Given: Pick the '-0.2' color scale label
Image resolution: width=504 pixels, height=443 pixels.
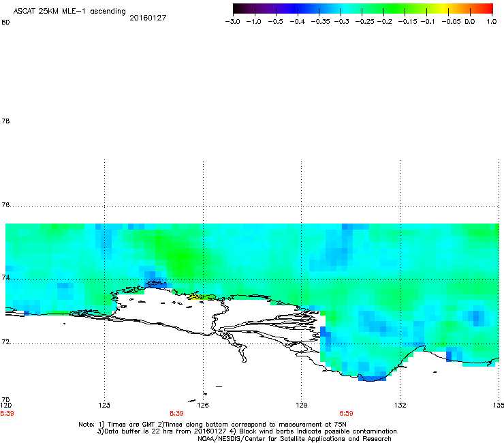Looking at the screenshot, I should point(384,22).
